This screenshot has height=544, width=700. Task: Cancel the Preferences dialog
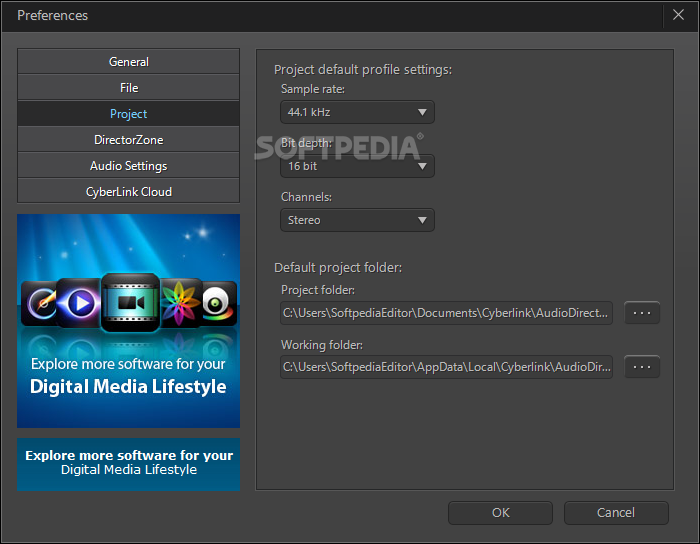click(616, 513)
